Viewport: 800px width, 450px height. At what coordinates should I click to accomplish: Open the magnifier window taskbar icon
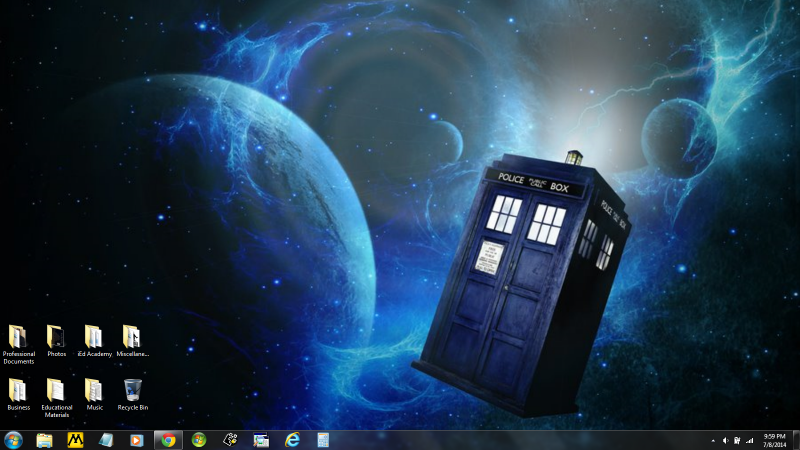(261, 440)
